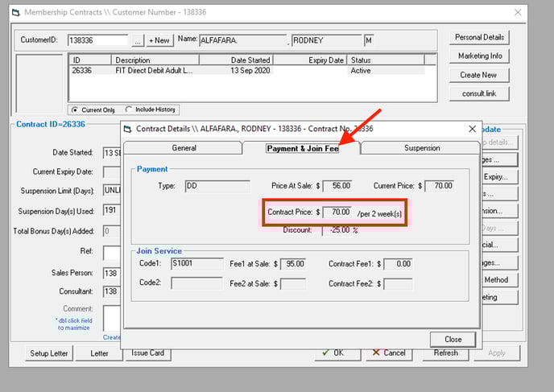Screen dimensions: 554x392
Task: Open the Payment & Join Fee tab
Action: coord(302,148)
